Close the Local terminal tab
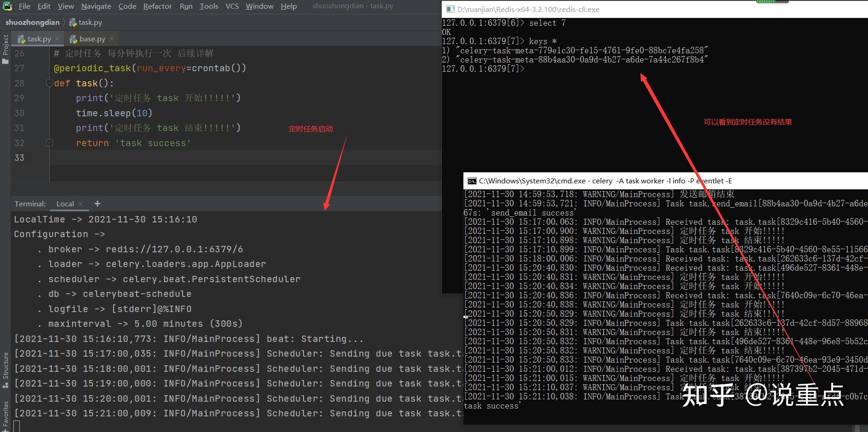868x432 pixels. [81, 204]
